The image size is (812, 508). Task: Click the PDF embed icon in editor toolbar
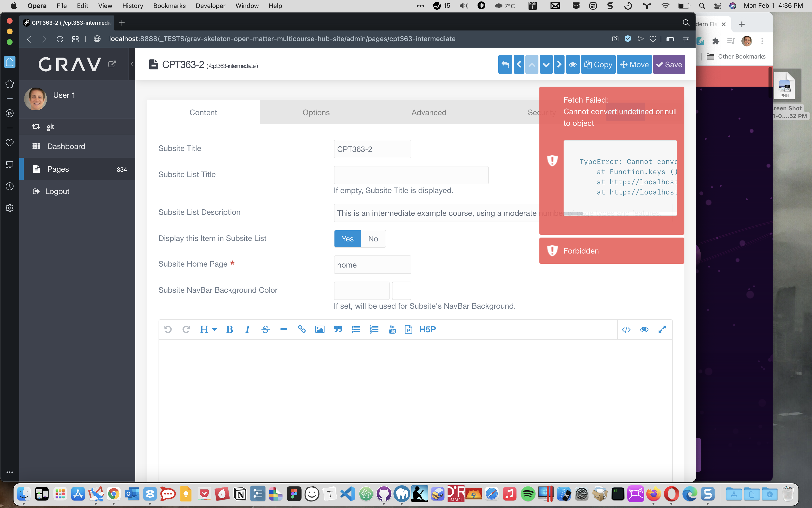point(408,329)
